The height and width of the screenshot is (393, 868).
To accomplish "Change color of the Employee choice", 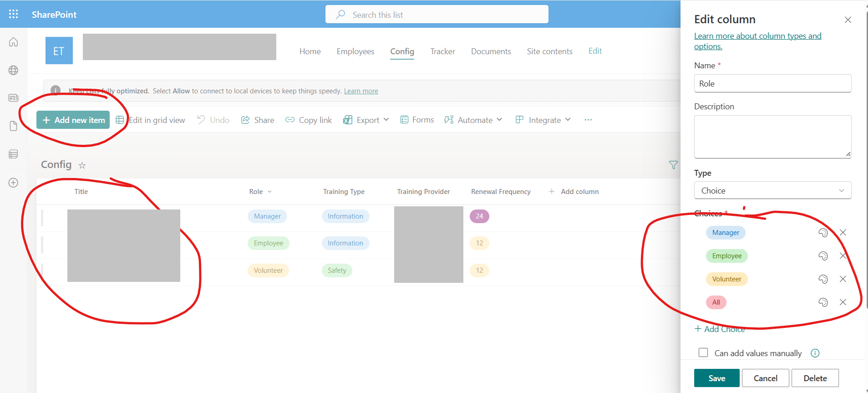I will 823,256.
